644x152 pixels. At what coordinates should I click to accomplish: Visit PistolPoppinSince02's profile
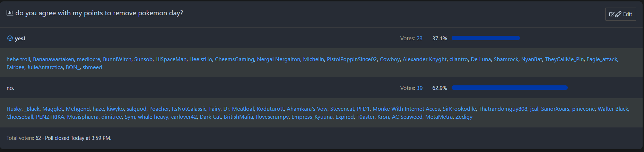click(x=351, y=59)
